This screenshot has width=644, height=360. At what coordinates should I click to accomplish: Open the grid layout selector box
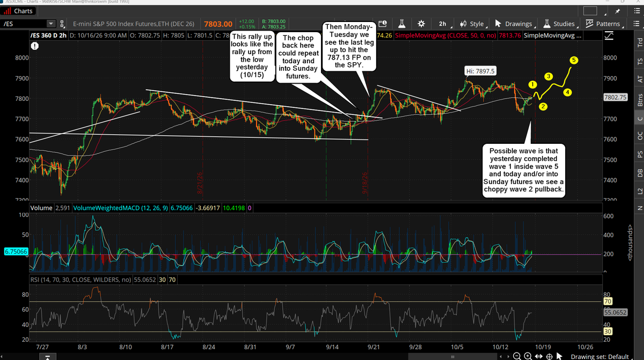(589, 11)
